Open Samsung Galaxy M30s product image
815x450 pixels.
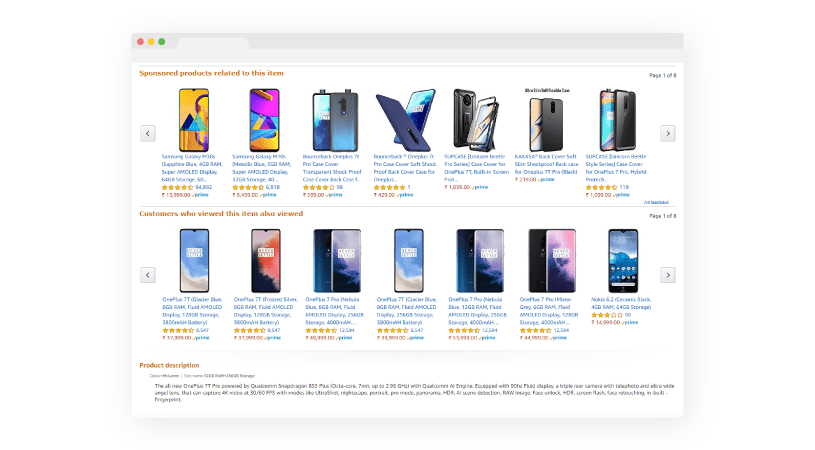[194, 120]
